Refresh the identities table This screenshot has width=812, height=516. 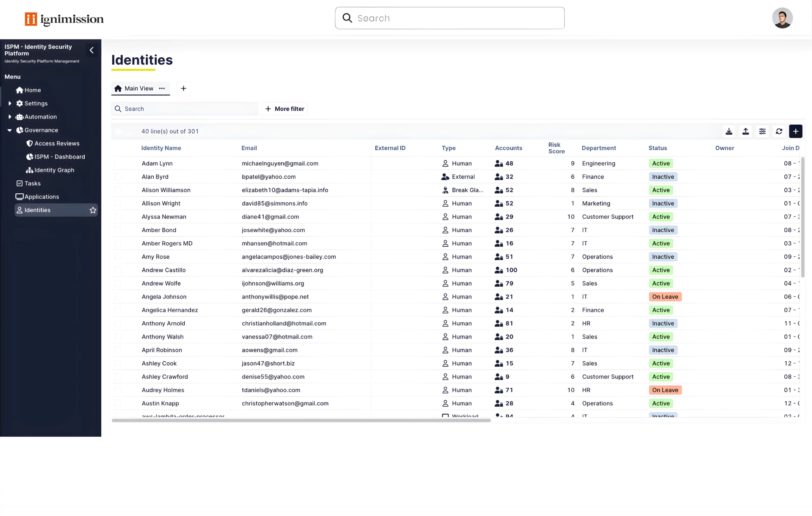[779, 132]
